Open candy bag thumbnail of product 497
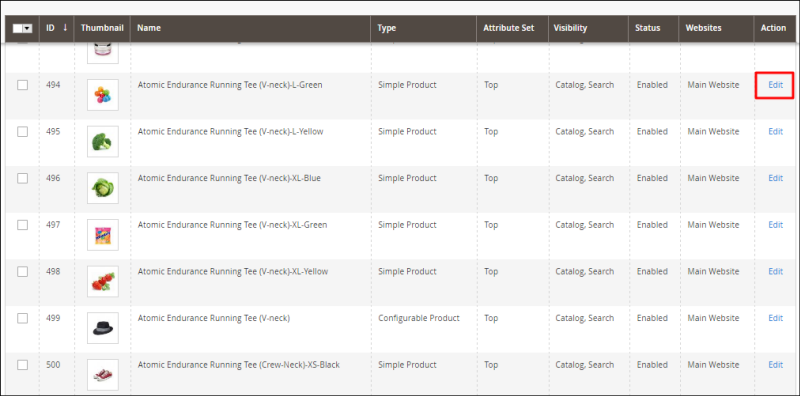 (x=103, y=235)
